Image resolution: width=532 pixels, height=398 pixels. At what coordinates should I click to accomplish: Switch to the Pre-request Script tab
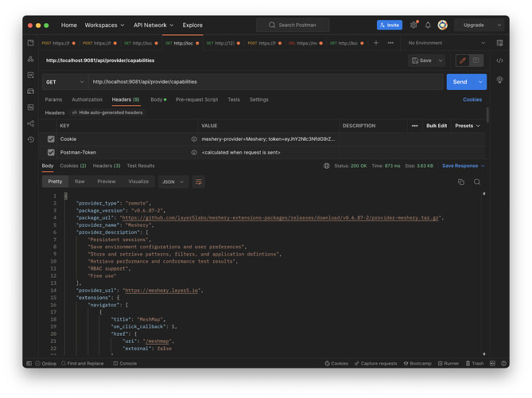click(196, 99)
